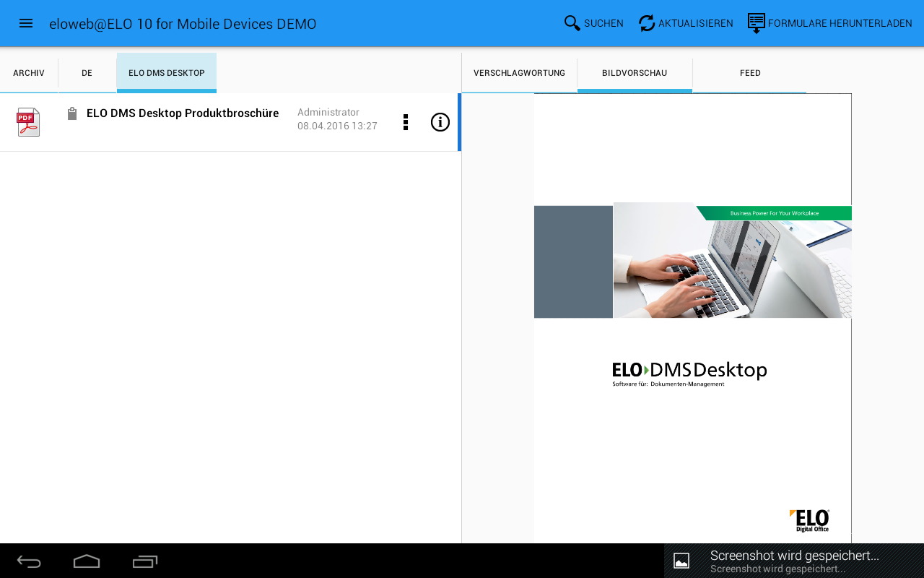Click the FORMULARE HERUNTERLADEN label
Screen dimensions: 924x578
click(x=840, y=23)
